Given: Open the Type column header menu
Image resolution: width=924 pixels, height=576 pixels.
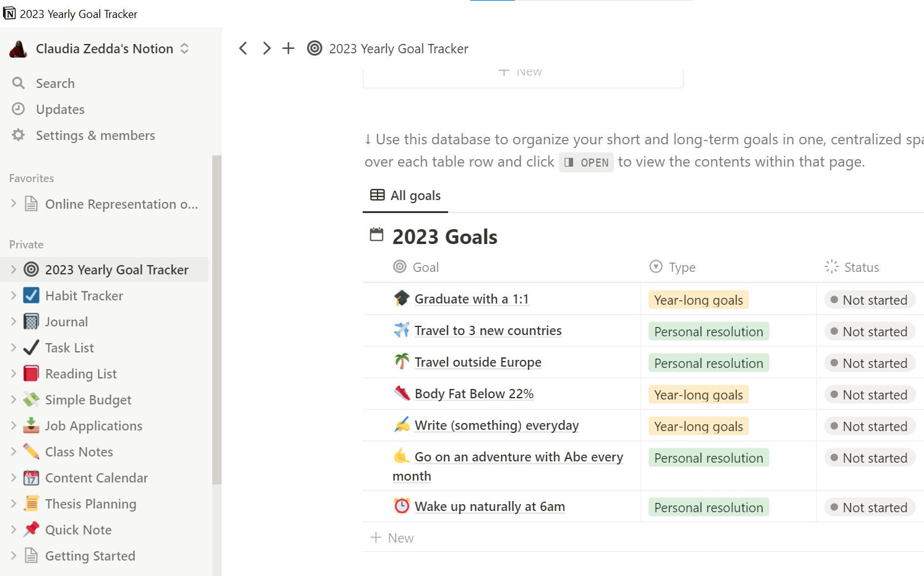Looking at the screenshot, I should point(673,267).
